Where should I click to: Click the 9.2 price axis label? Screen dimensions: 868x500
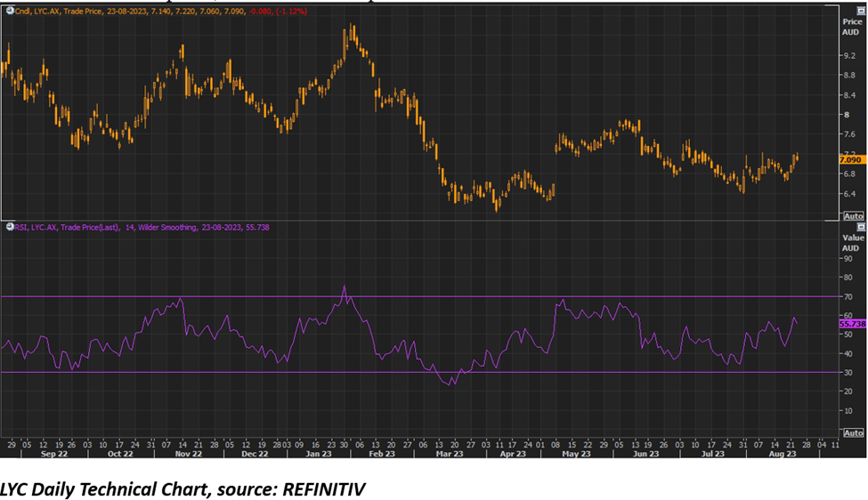pyautogui.click(x=849, y=56)
